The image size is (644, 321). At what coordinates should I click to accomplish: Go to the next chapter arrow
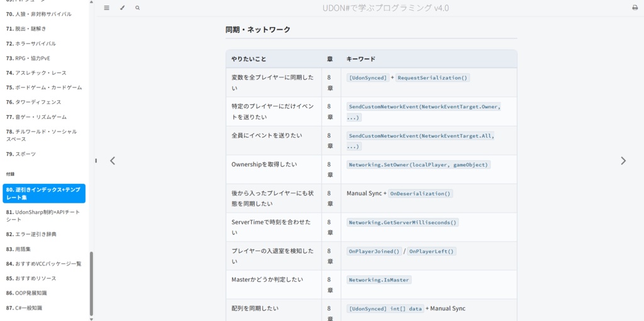[623, 160]
